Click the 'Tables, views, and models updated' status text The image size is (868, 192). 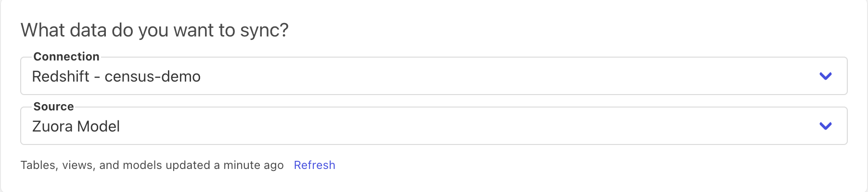point(115,165)
